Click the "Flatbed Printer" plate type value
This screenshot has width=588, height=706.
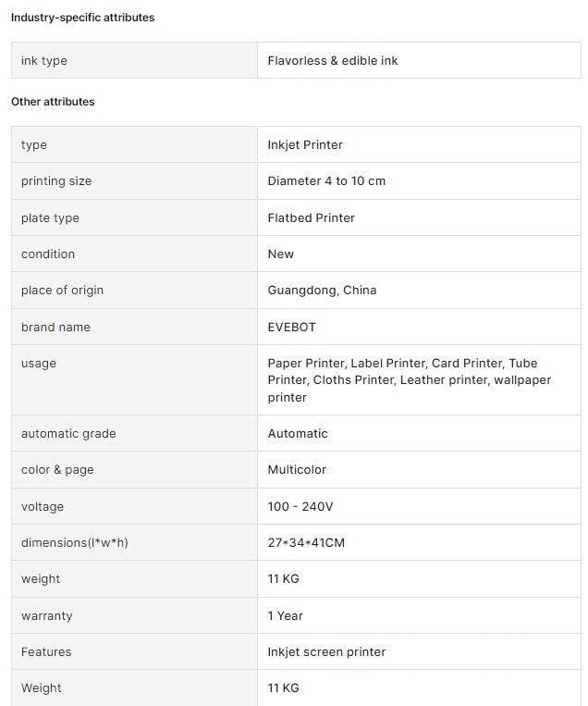click(x=312, y=218)
